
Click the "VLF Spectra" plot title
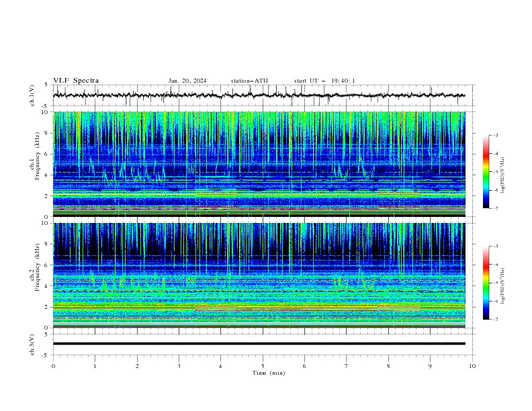click(76, 81)
